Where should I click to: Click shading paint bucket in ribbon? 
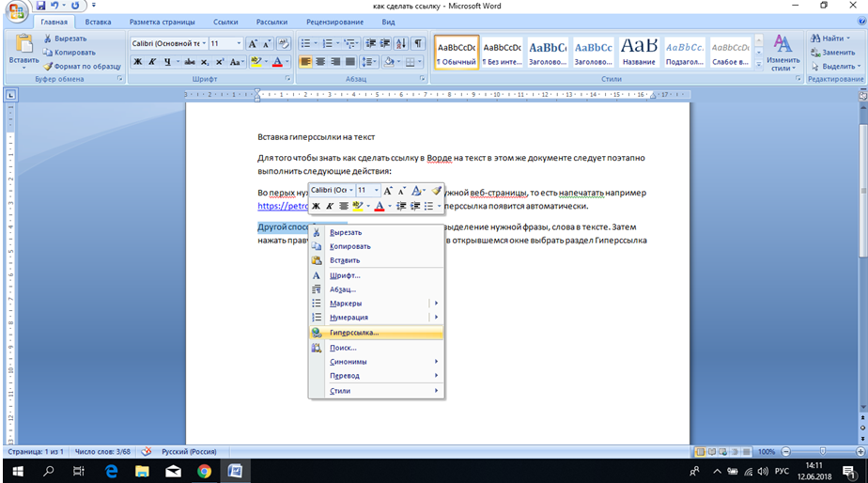[x=389, y=61]
